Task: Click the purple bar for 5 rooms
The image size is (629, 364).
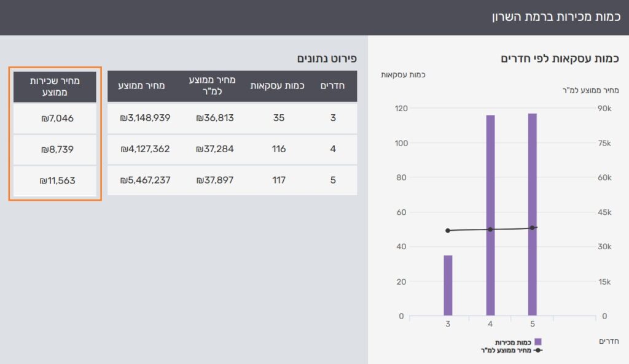Action: (x=532, y=214)
